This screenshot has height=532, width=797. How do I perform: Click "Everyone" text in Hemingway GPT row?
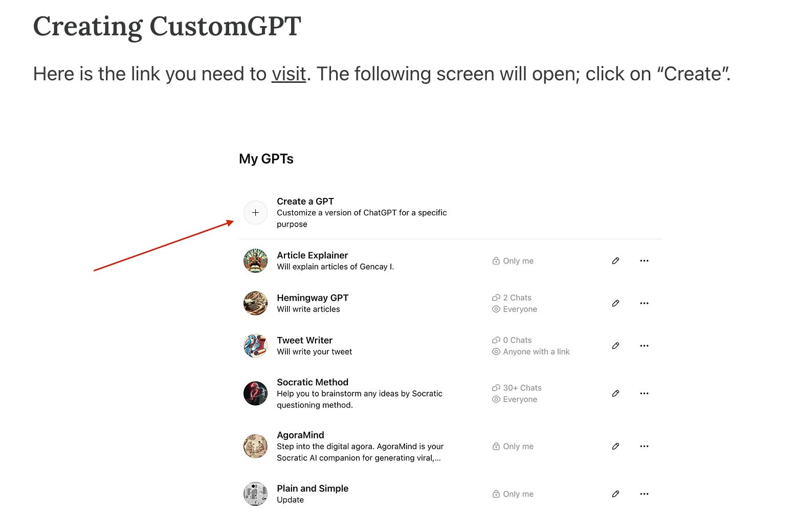(520, 309)
